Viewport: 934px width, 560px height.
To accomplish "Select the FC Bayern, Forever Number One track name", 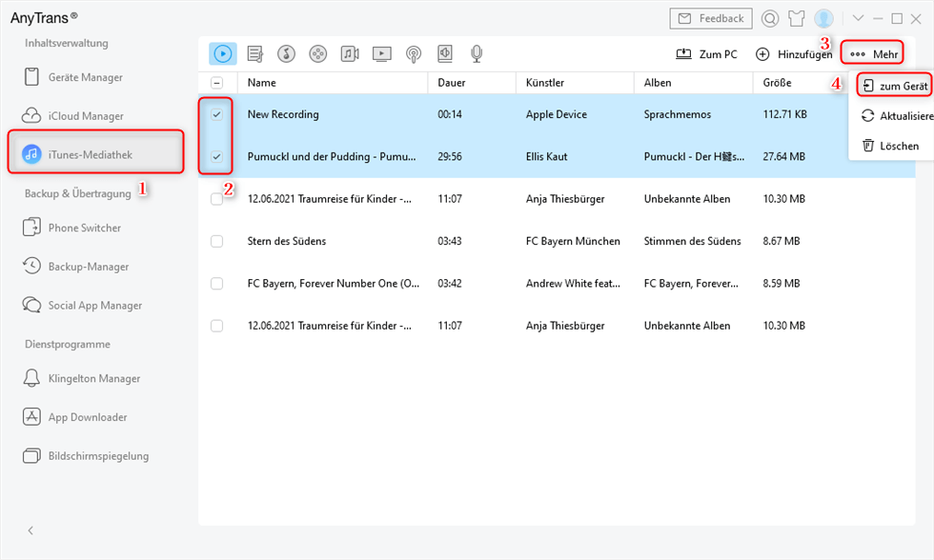I will 334,283.
